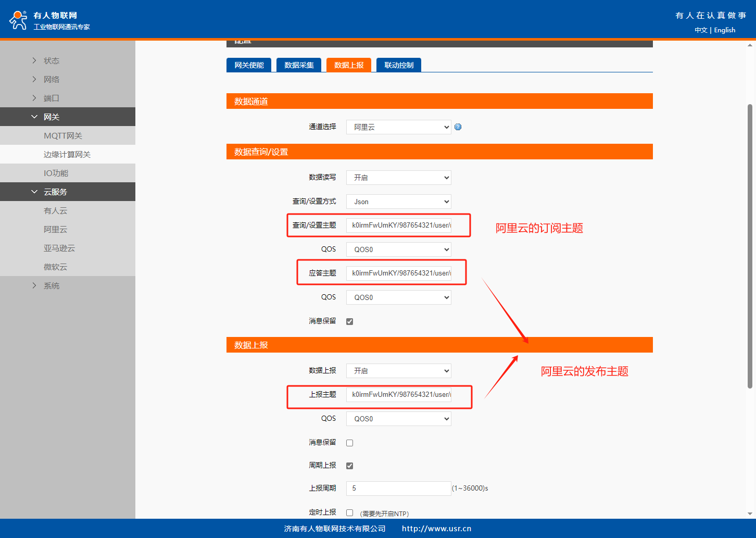756x538 pixels.
Task: Click the 查询/设置主题 input field
Action: [x=399, y=225]
